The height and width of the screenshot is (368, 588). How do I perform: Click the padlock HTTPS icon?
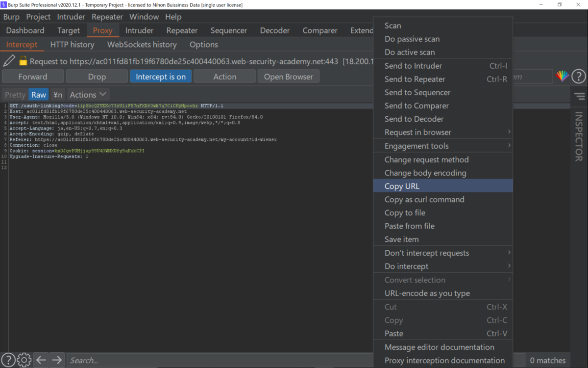(23, 61)
